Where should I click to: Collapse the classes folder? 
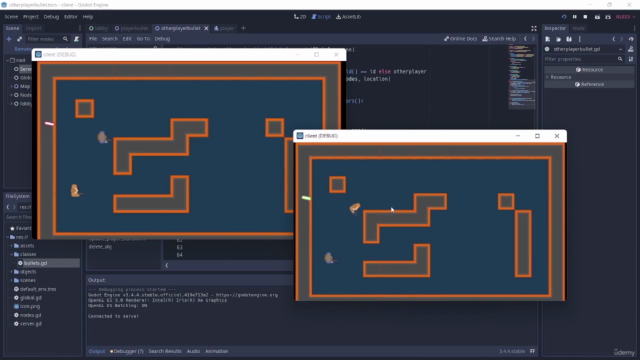[x=11, y=254]
